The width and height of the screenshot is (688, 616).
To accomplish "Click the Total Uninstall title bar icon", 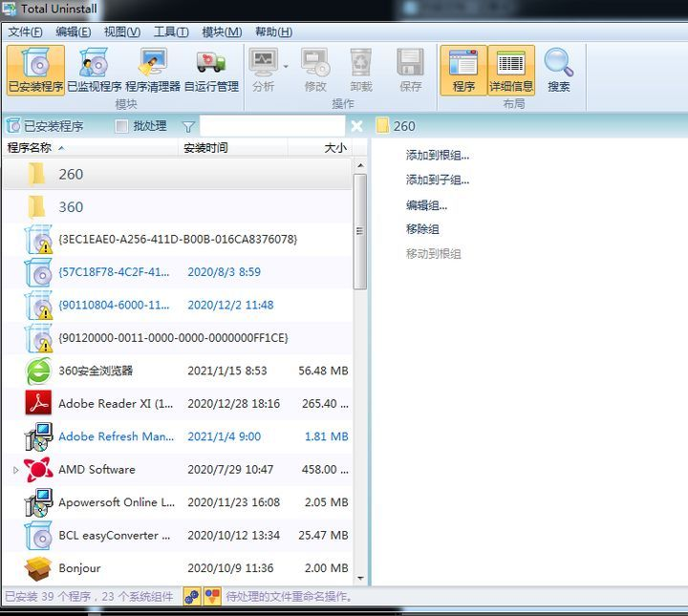I will click(10, 9).
